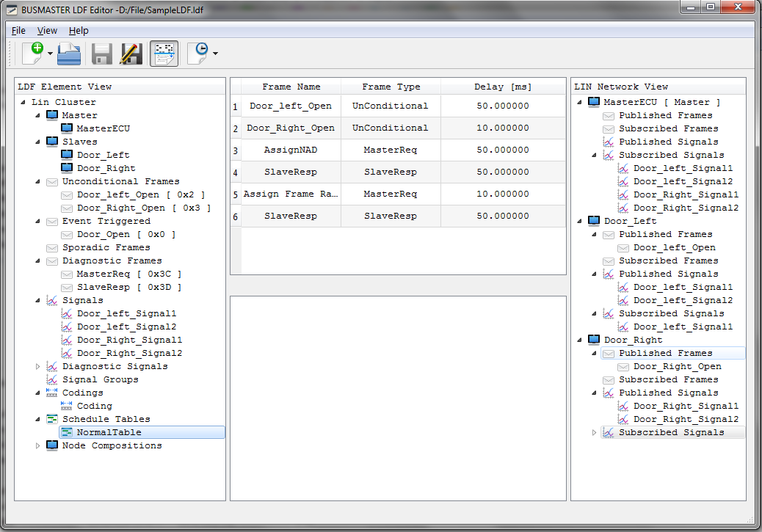Collapse the MasterECU node in network view
Viewport: 762px width, 532px height.
tap(579, 102)
